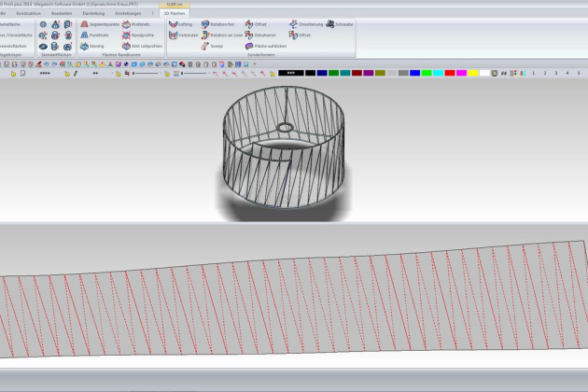The height and width of the screenshot is (392, 588).
Task: Click the Punktnetz tool
Action: coord(98,35)
